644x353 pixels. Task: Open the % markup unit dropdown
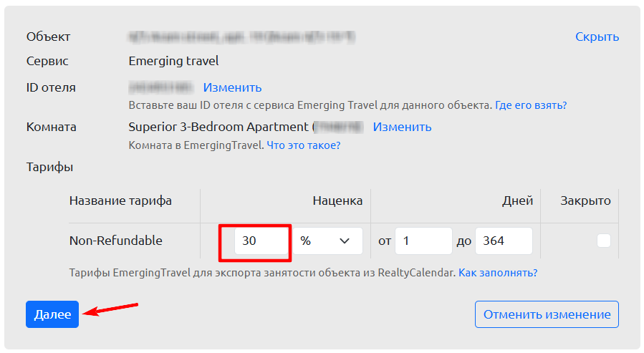[x=327, y=241]
